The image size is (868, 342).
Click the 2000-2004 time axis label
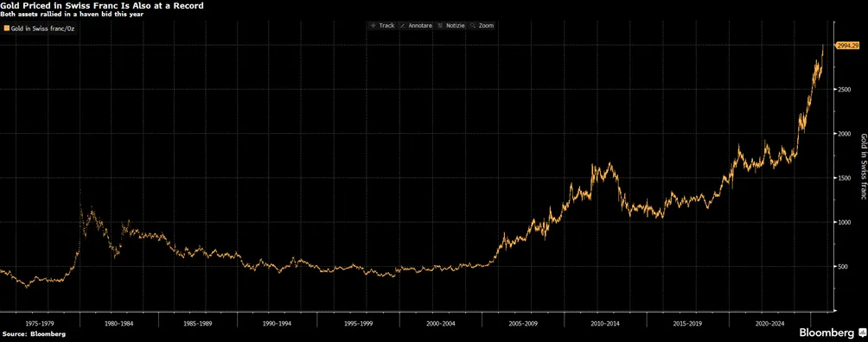coord(442,322)
